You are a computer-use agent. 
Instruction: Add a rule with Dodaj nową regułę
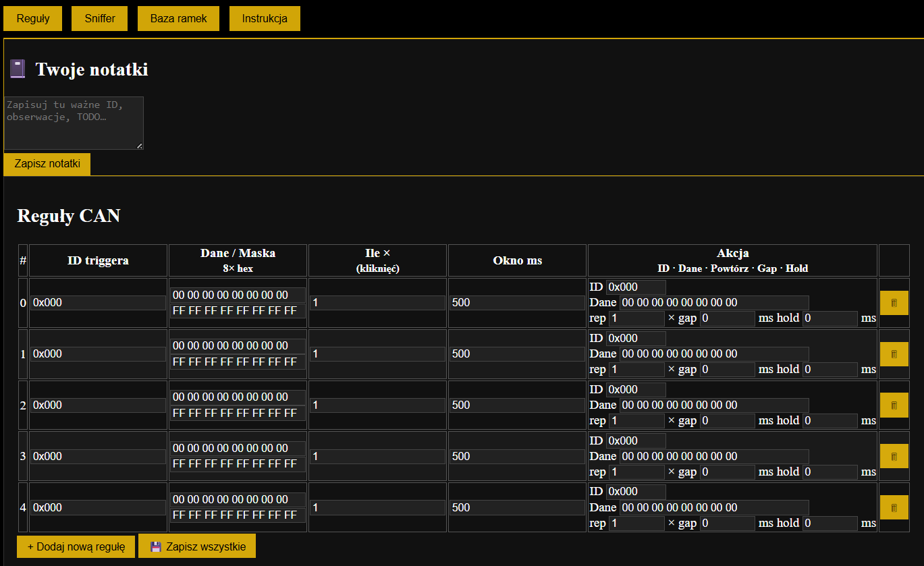pyautogui.click(x=76, y=546)
